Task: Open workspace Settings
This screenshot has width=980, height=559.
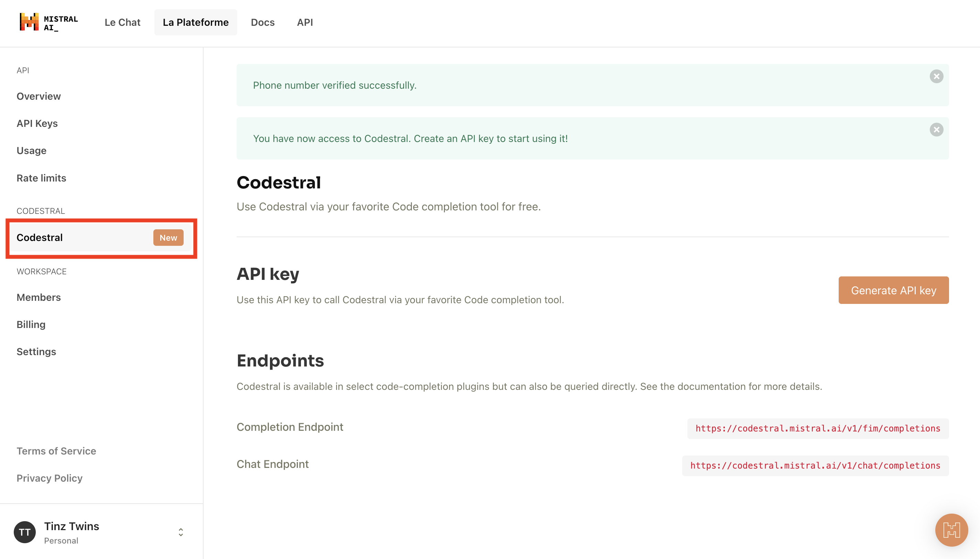Action: [x=36, y=352]
